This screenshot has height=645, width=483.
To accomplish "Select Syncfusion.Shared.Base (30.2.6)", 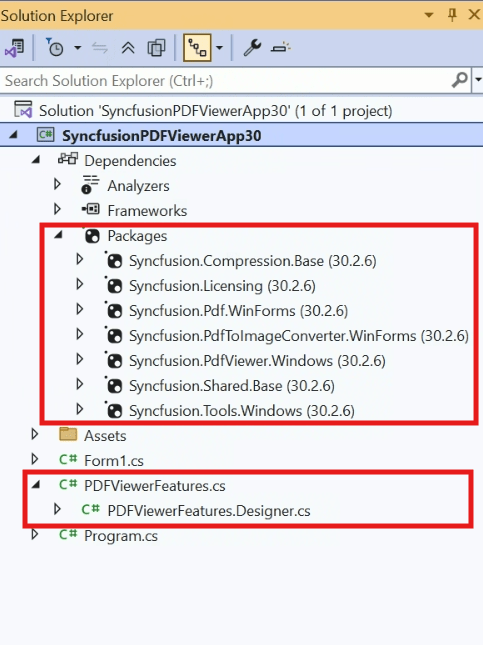I will click(232, 386).
